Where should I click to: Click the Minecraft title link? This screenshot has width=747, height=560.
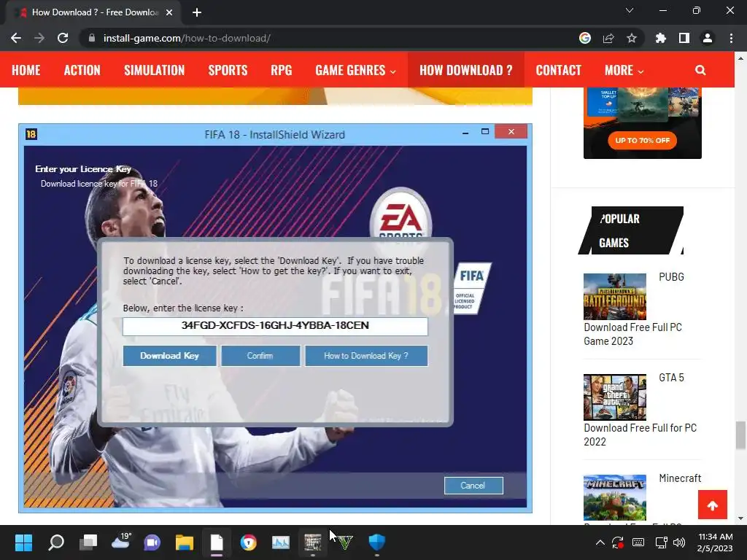click(x=680, y=478)
